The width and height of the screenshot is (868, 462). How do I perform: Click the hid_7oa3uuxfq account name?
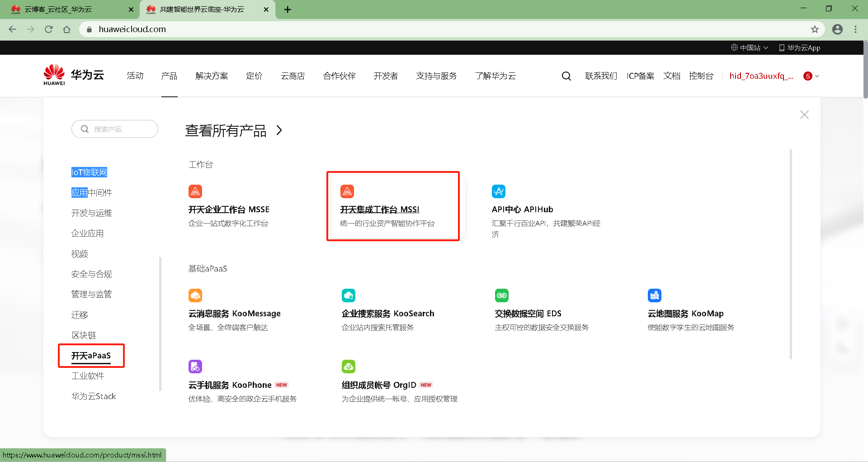point(761,76)
